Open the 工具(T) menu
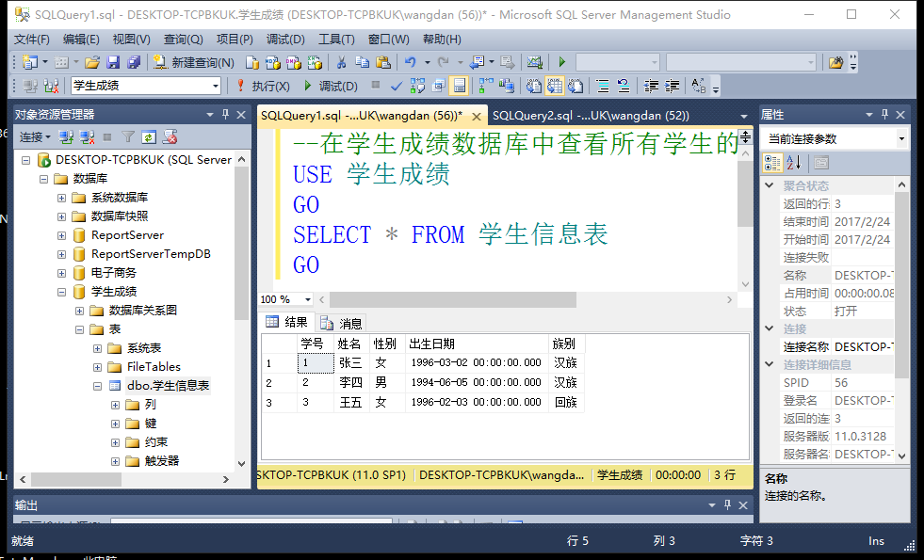The height and width of the screenshot is (560, 924). tap(336, 40)
